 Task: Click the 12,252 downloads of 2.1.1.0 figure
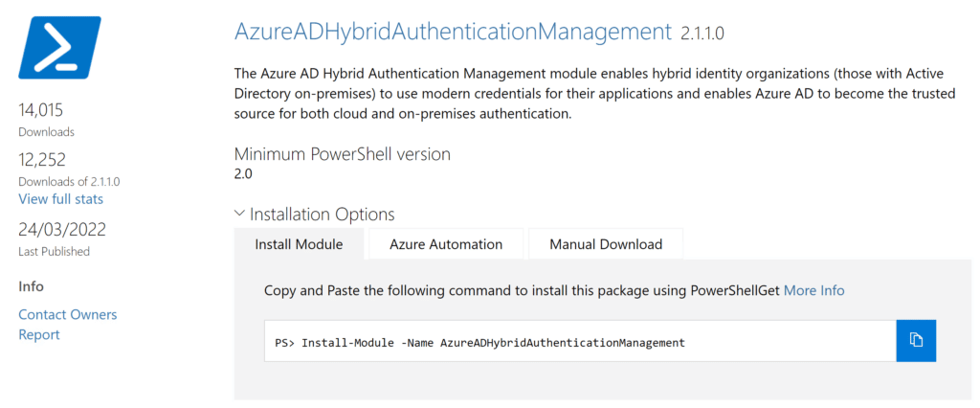pyautogui.click(x=42, y=160)
